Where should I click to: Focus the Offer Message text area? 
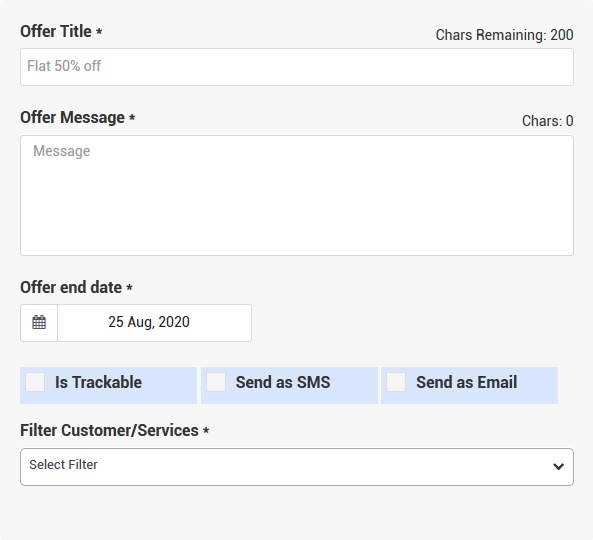(297, 195)
